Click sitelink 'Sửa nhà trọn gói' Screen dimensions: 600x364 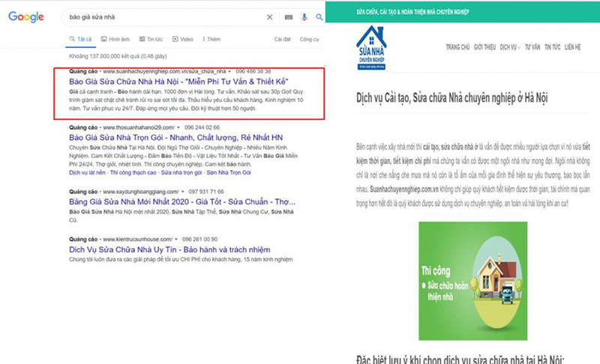pos(181,173)
